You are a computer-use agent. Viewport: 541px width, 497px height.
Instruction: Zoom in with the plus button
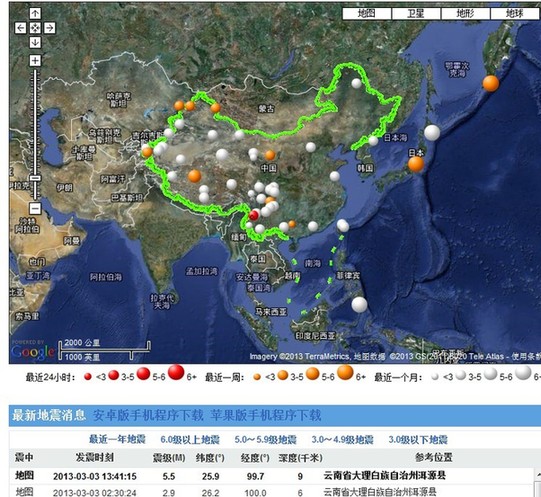pos(35,60)
